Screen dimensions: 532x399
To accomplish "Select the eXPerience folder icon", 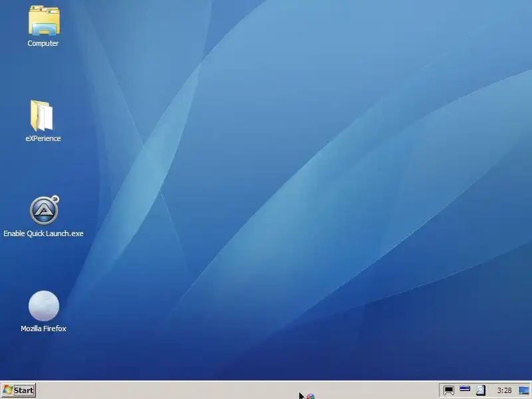I will [42, 115].
